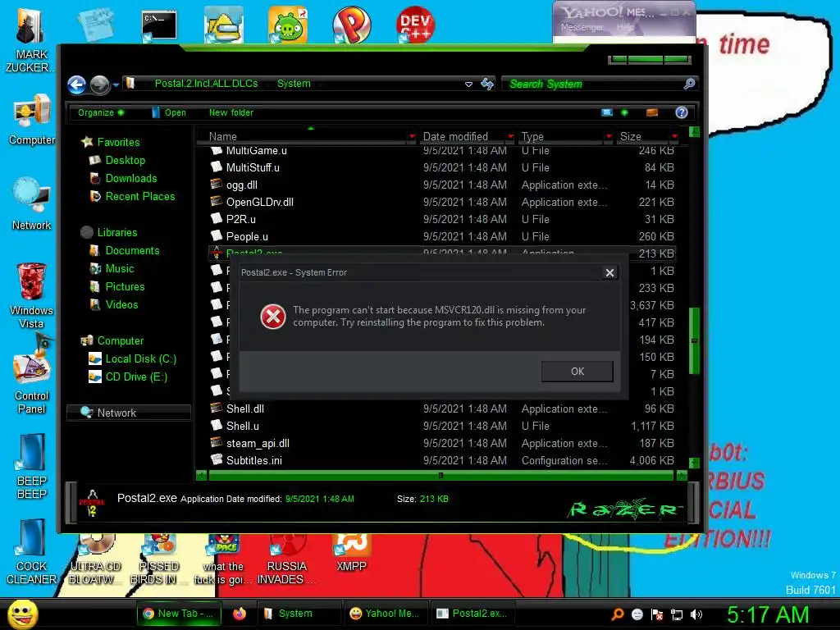
Task: Click OK in the System Error dialog
Action: [577, 372]
